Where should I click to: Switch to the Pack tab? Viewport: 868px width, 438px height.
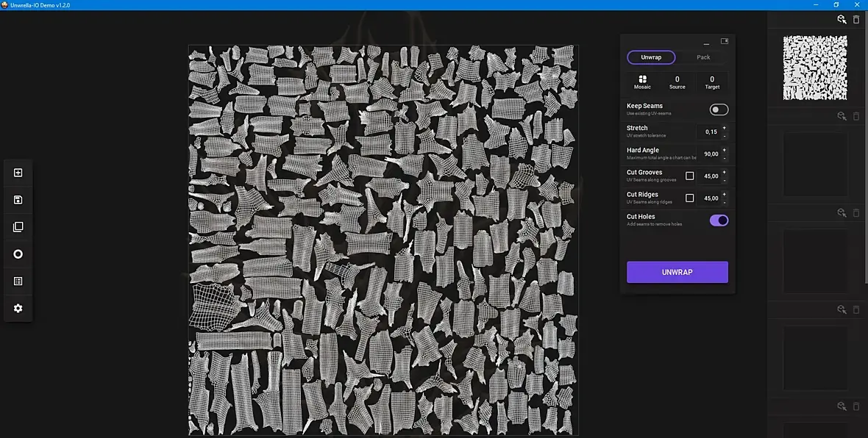tap(703, 57)
